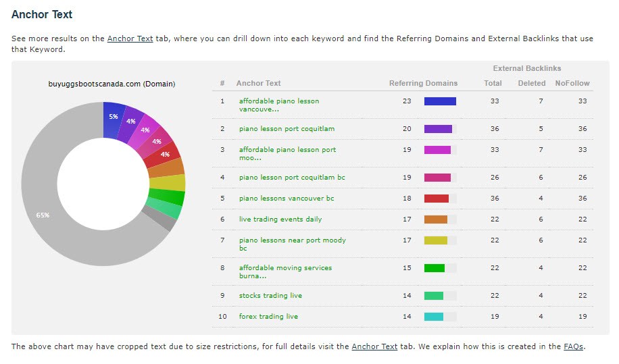Viewport: 619px width, 364px height.
Task: Open the FAQs link
Action: pos(573,346)
